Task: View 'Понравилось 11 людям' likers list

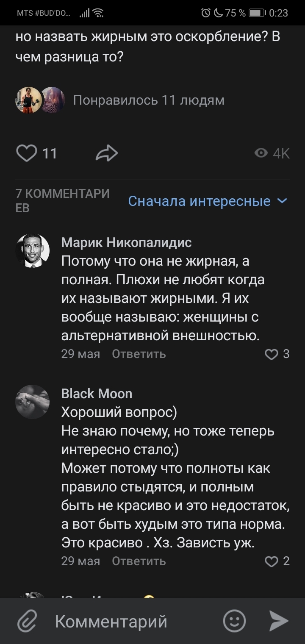Action: tap(149, 100)
